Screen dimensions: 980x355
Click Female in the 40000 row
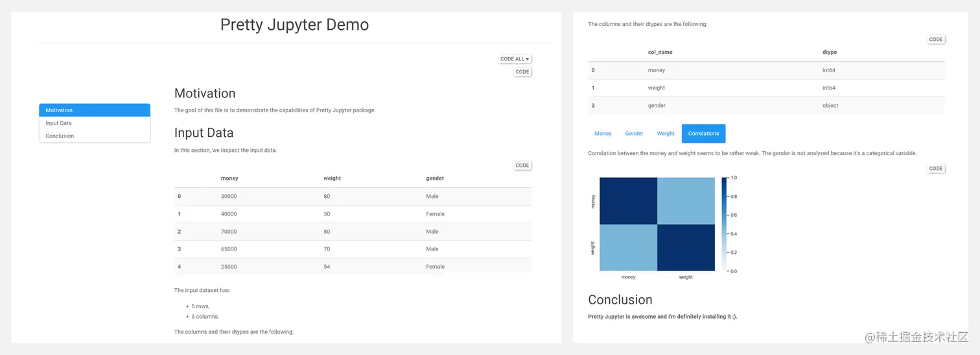[x=435, y=214]
